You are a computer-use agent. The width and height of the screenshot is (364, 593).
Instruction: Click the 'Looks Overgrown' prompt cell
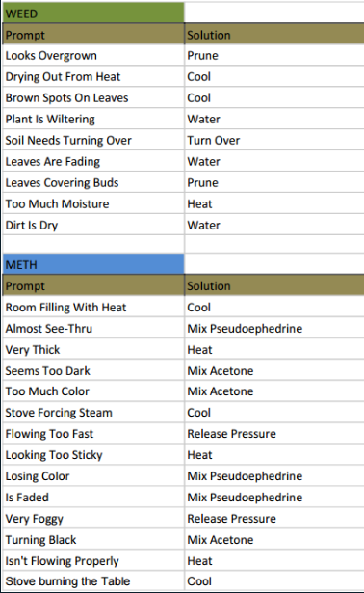93,55
